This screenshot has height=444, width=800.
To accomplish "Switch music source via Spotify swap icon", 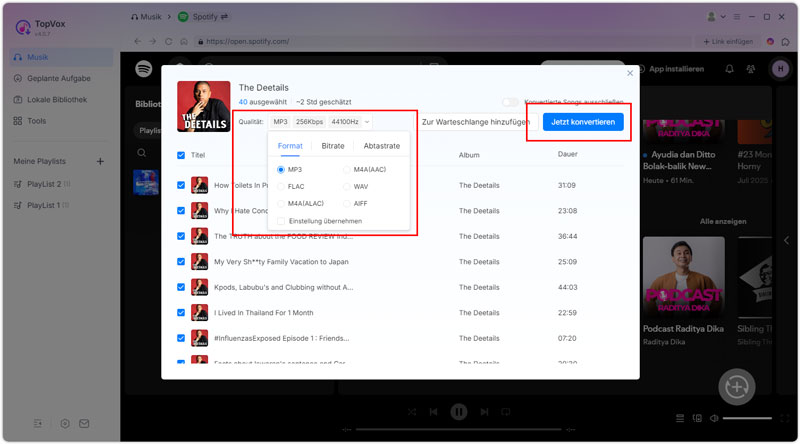I will 224,17.
